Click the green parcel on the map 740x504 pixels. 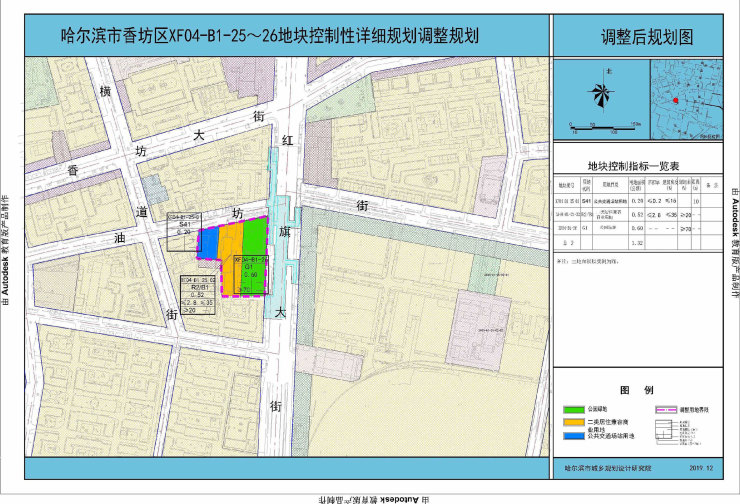coord(254,236)
